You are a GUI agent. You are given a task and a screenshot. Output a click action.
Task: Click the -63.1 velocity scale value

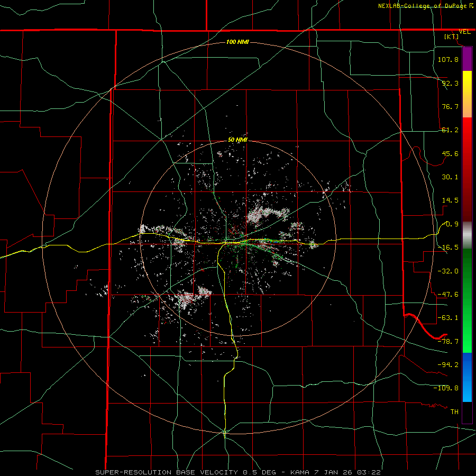click(x=448, y=318)
